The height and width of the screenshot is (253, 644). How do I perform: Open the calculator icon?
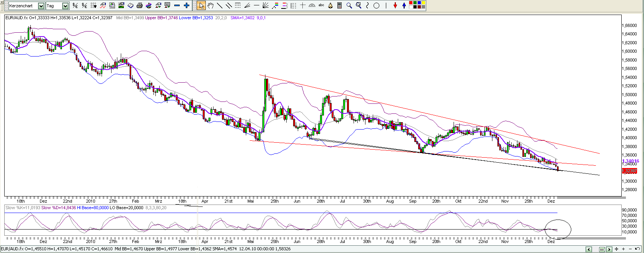pyautogui.click(x=339, y=5)
